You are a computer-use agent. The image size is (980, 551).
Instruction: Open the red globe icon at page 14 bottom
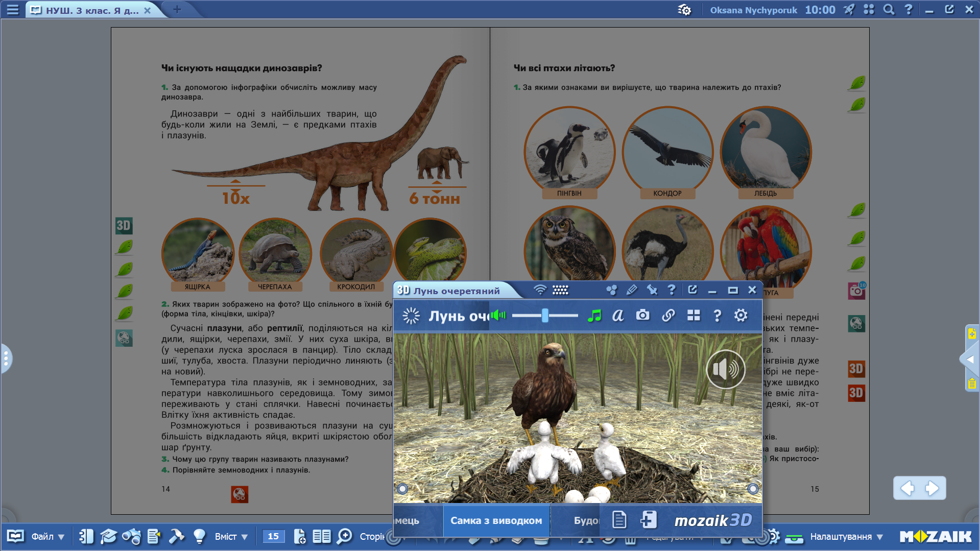[x=240, y=494]
